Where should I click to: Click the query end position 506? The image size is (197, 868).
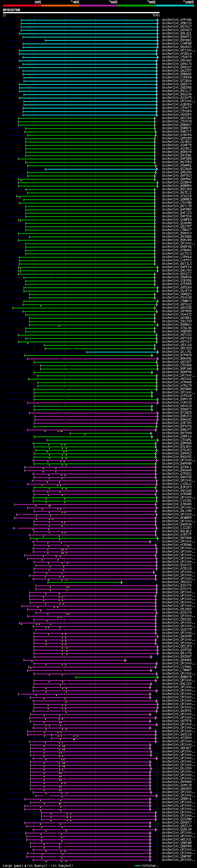pos(155,15)
